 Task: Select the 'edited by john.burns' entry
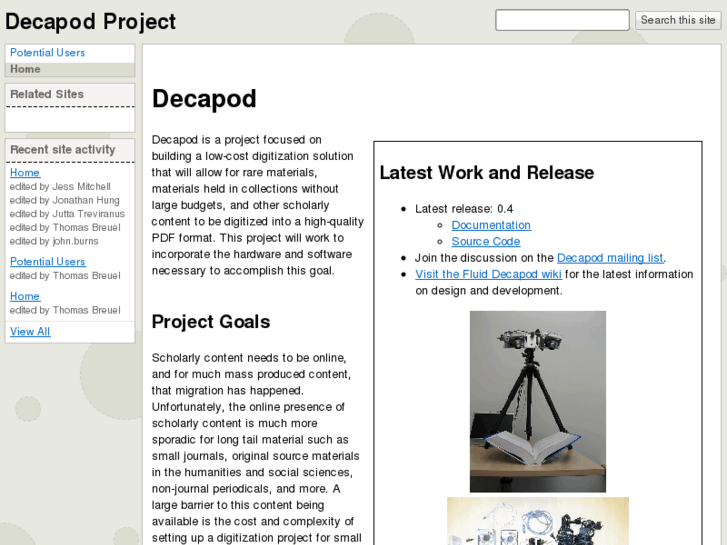click(54, 241)
